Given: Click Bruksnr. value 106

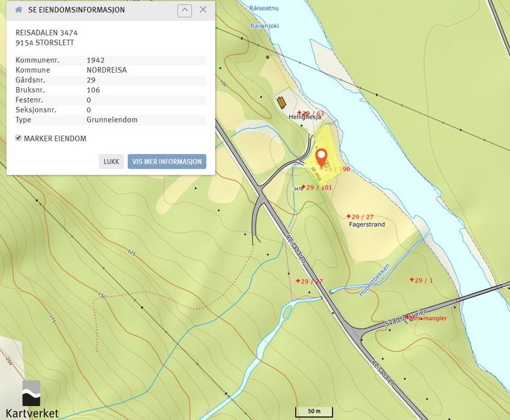Looking at the screenshot, I should [x=94, y=90].
